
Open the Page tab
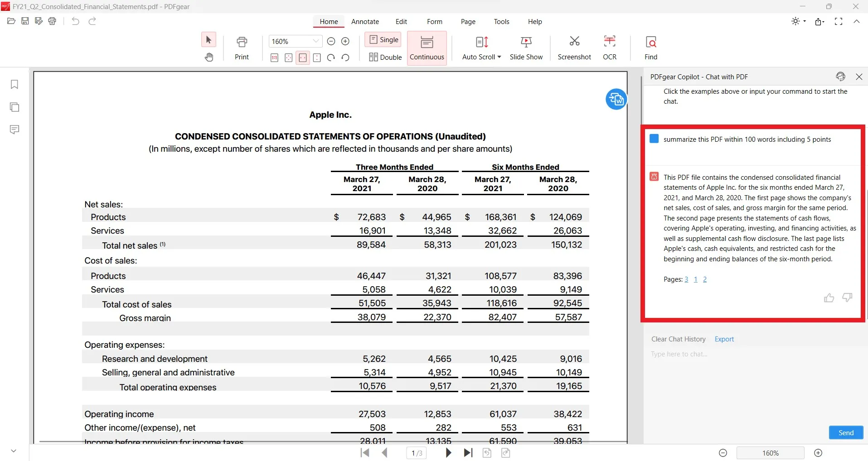point(468,21)
